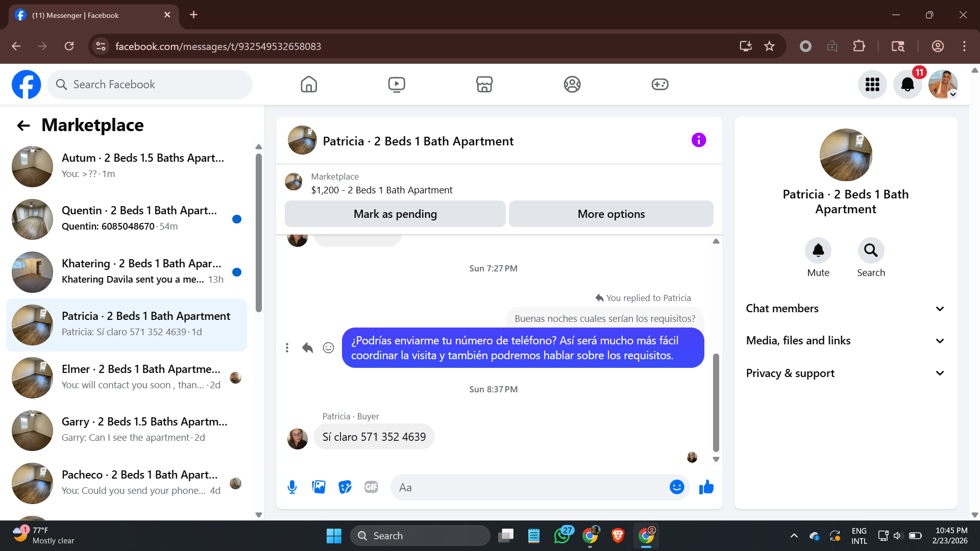Viewport: 980px width, 551px height.
Task: Click the Mark as pending button
Action: click(x=395, y=214)
